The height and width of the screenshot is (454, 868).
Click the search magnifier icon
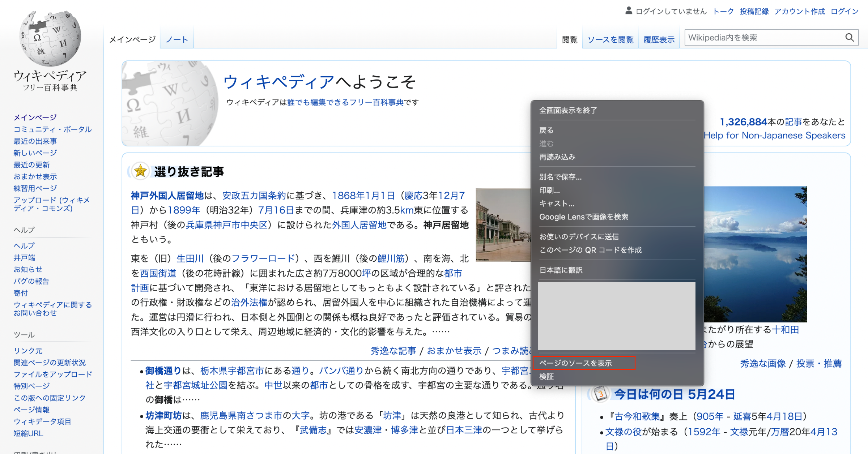849,38
